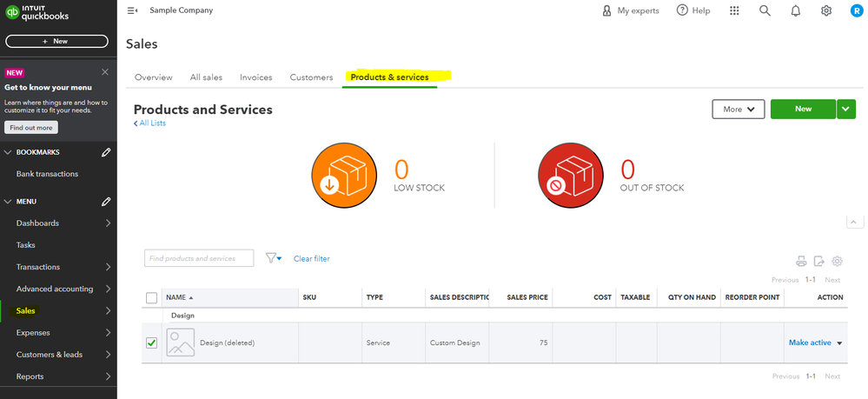Click Sample Company name
This screenshot has height=399, width=868.
(181, 10)
